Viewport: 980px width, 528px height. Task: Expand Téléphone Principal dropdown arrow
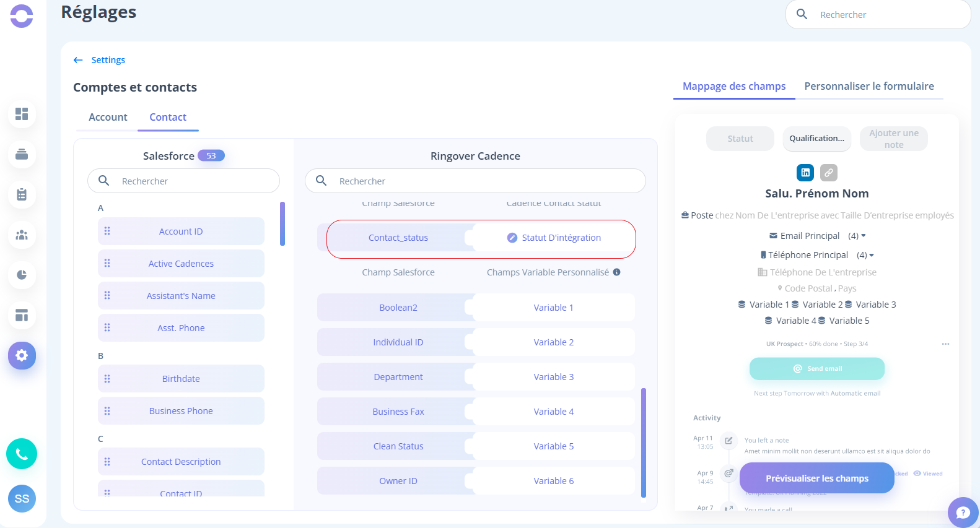(872, 255)
